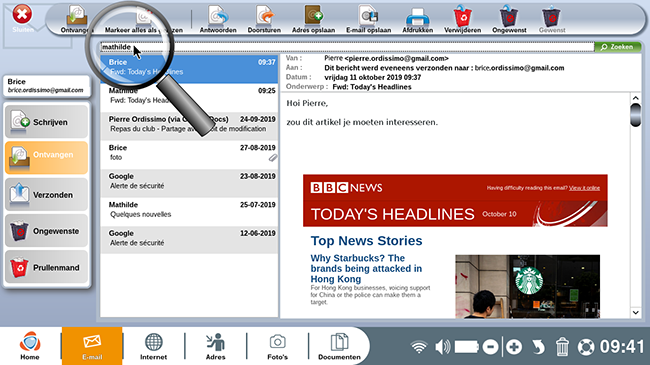Print the email with Afdrukken
This screenshot has width=650, height=365.
coord(417,19)
